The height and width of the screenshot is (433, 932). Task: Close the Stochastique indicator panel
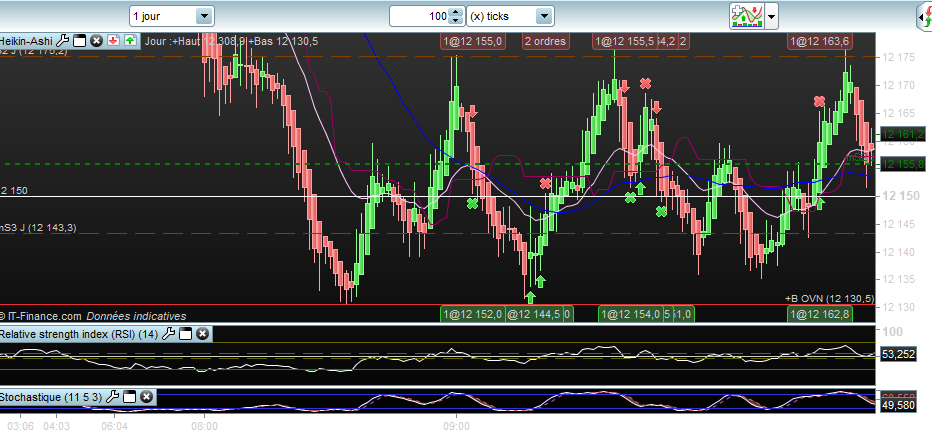click(x=146, y=397)
